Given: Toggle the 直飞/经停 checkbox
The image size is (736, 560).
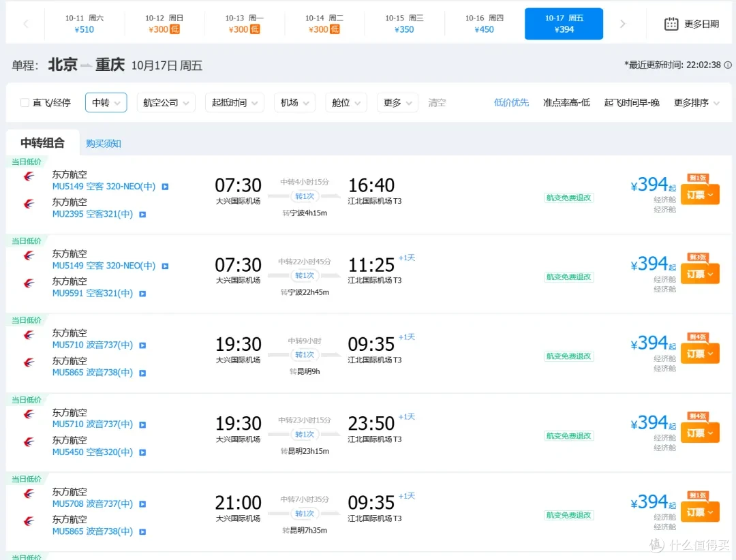Looking at the screenshot, I should [25, 102].
